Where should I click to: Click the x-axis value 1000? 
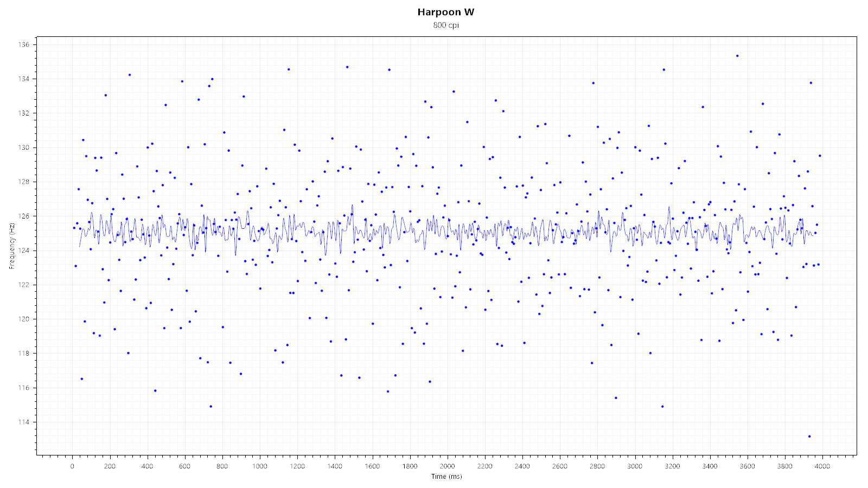[260, 466]
